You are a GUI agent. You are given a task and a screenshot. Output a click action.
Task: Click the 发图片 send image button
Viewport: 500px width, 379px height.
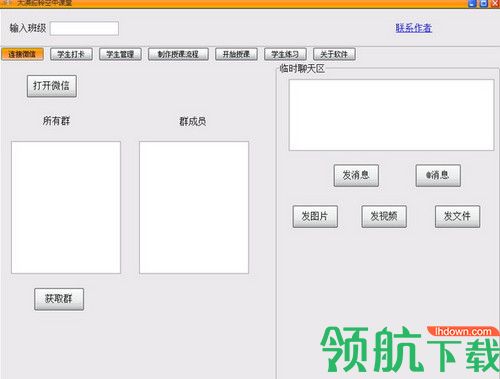[x=315, y=217]
